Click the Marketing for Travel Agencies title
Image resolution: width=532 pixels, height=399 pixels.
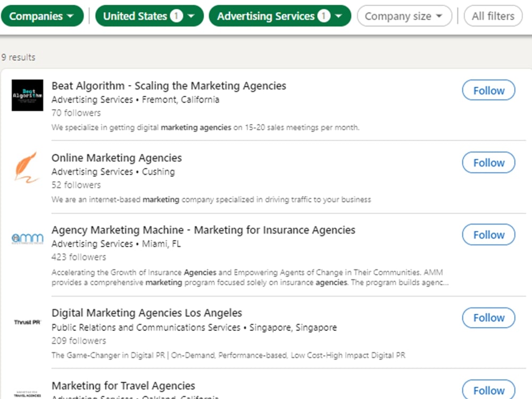(x=123, y=385)
